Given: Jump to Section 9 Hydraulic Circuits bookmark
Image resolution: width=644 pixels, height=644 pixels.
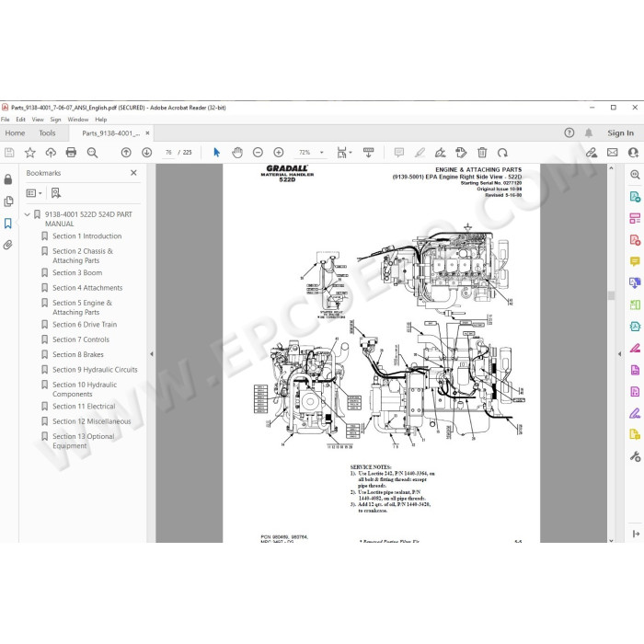Looking at the screenshot, I should (95, 370).
